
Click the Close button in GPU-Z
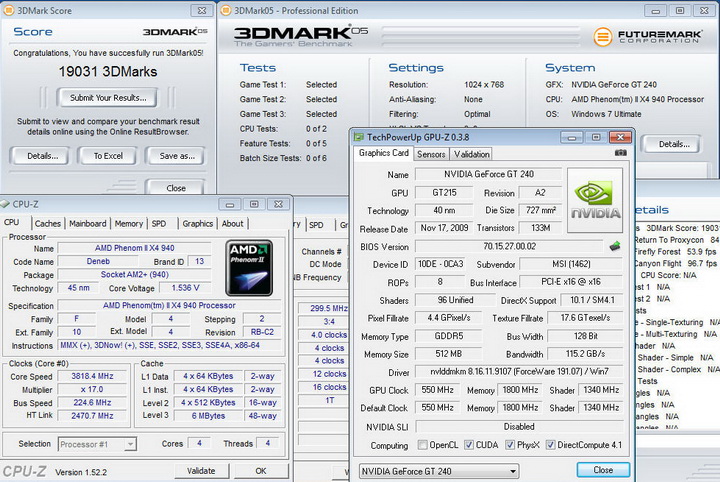tap(603, 470)
